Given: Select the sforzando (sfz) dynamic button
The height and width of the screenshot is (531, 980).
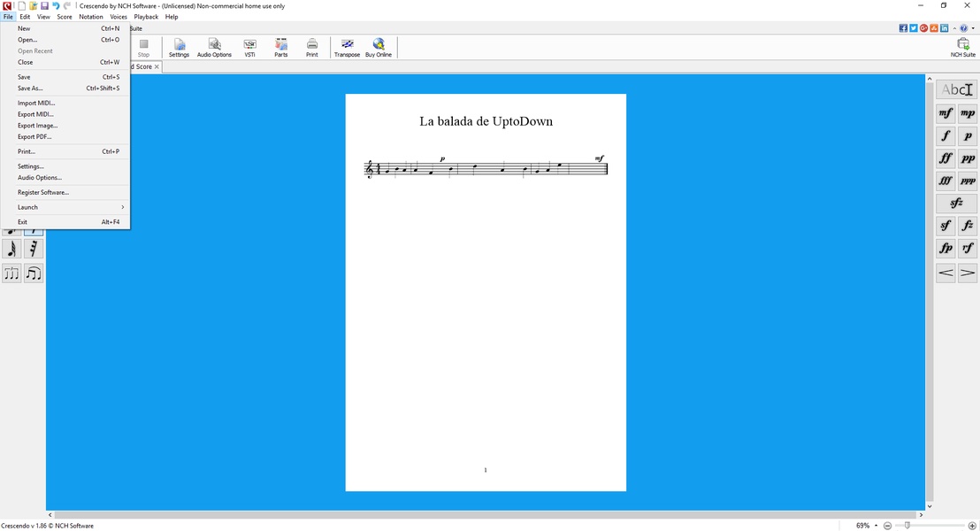Looking at the screenshot, I should (x=956, y=204).
